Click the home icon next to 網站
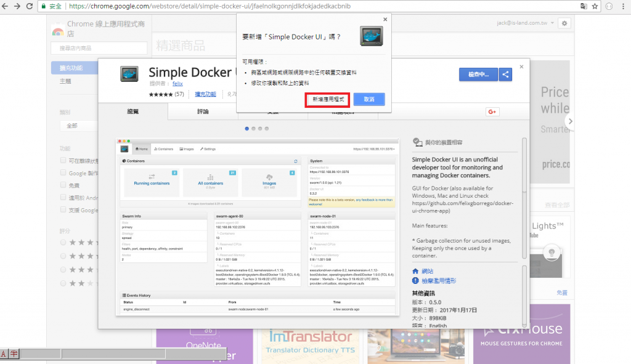The width and height of the screenshot is (631, 364). click(x=415, y=271)
